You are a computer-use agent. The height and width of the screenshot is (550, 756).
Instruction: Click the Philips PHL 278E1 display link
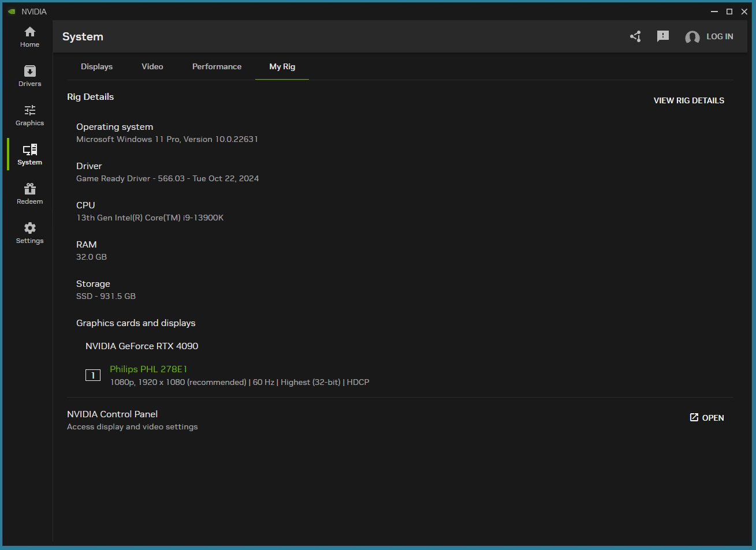click(148, 369)
